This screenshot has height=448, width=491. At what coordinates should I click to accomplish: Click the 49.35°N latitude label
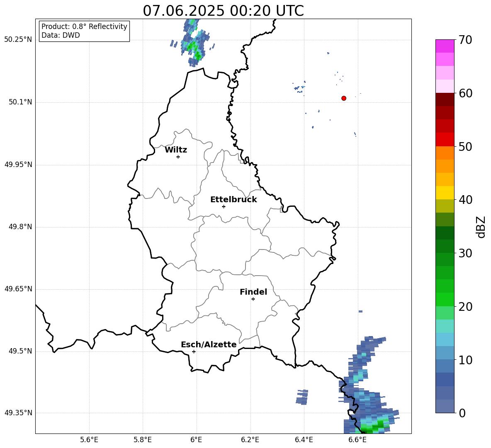point(18,413)
